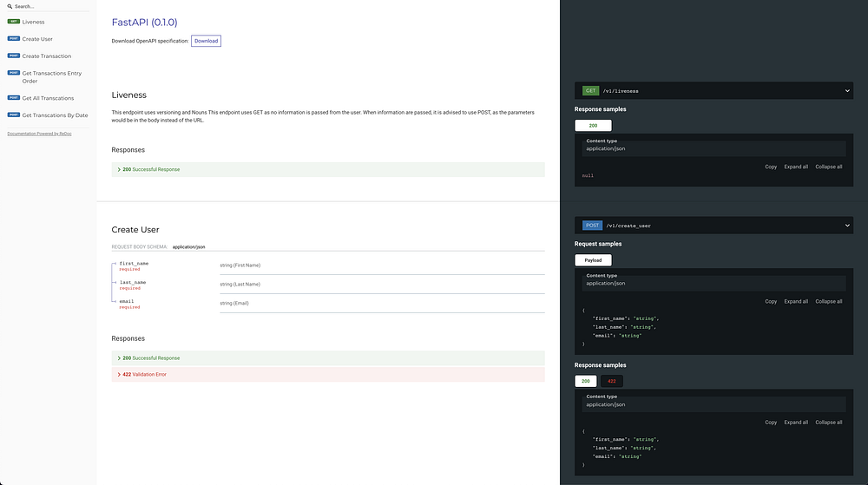
Task: Click the search magnifier icon
Action: [x=10, y=7]
